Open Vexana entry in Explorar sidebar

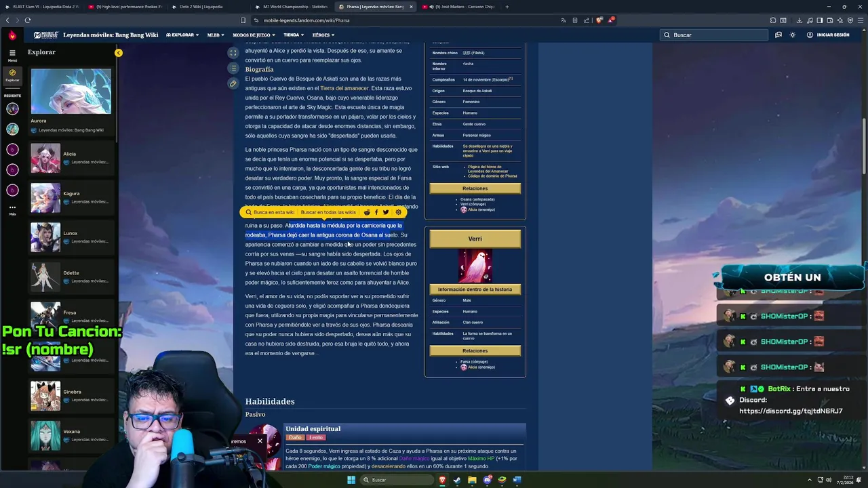(x=71, y=435)
